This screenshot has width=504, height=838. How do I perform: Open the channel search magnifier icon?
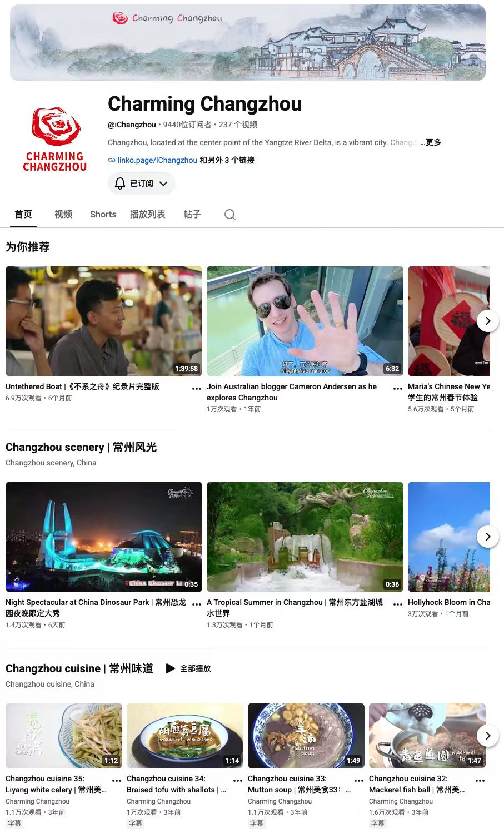(x=230, y=215)
